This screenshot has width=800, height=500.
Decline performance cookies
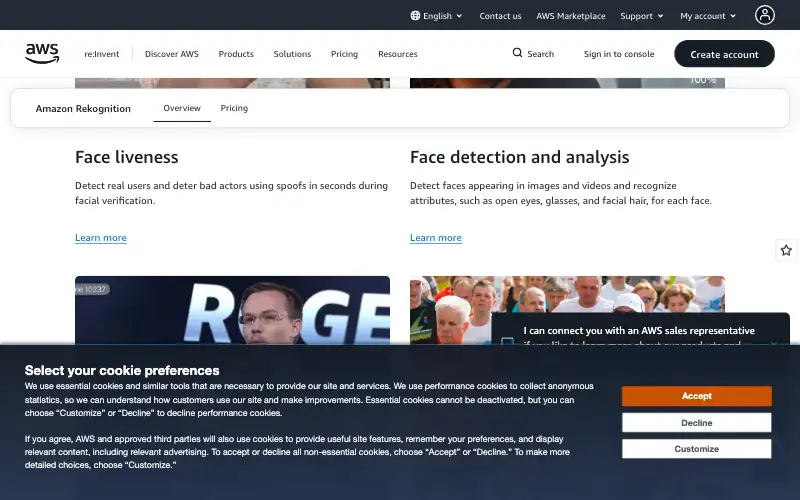(x=696, y=422)
